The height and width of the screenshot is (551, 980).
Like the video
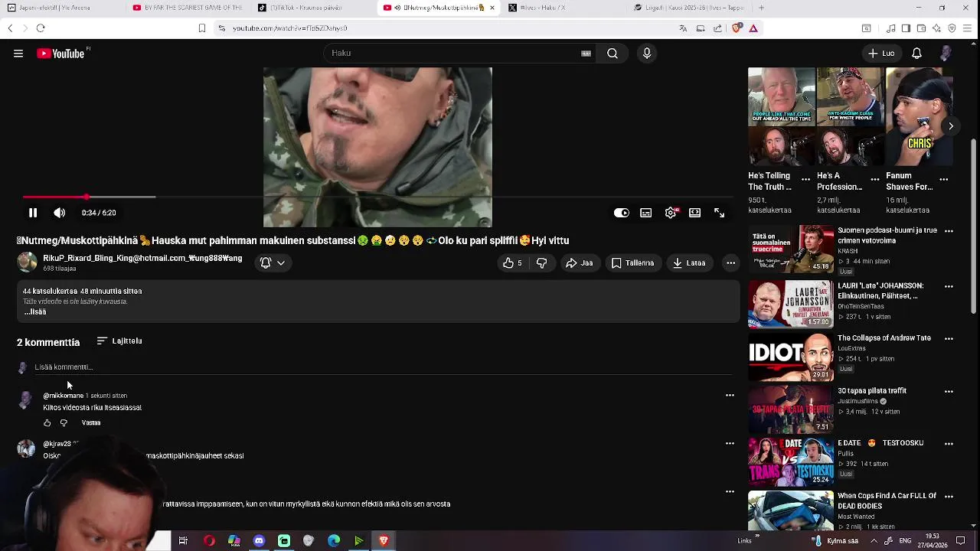[x=512, y=262]
